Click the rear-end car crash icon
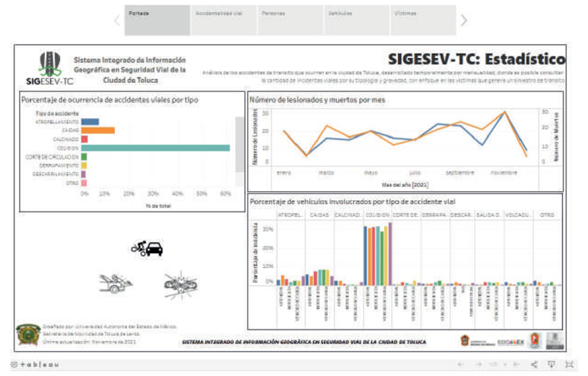588x376 pixels. (x=115, y=283)
